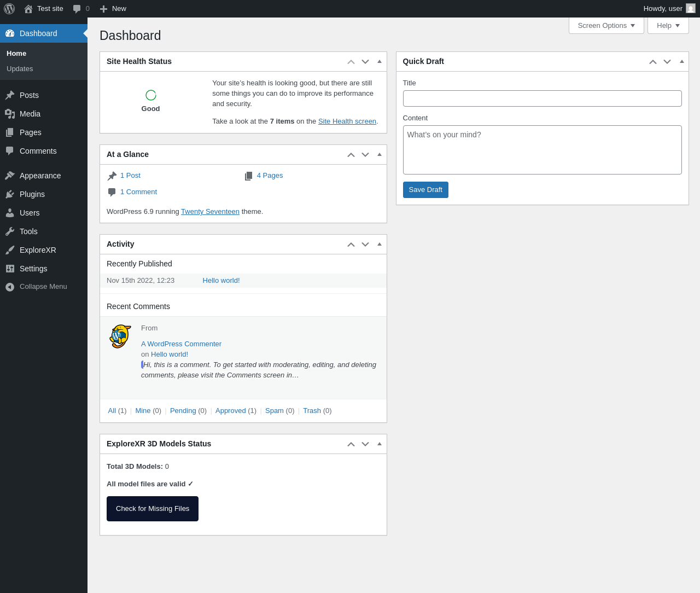Click the Settings sliders icon
The height and width of the screenshot is (593, 700).
(x=10, y=269)
